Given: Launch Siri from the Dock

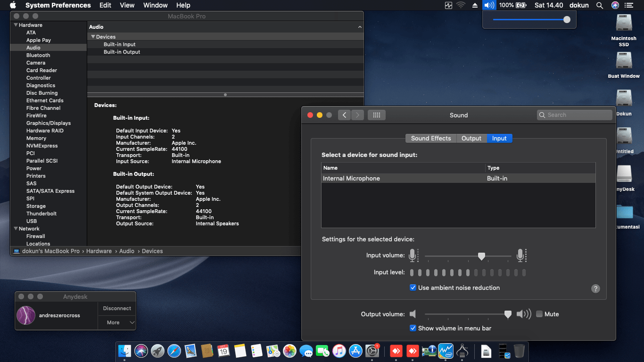Looking at the screenshot, I should tap(141, 351).
